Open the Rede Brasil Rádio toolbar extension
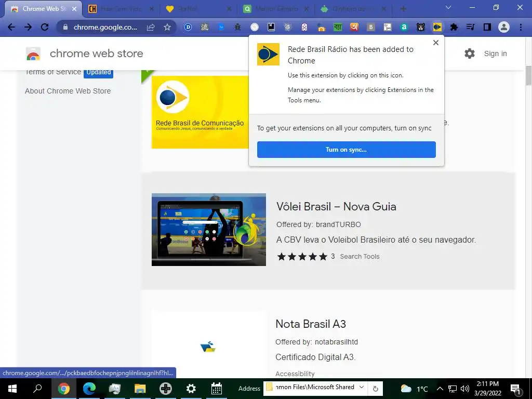532x399 pixels. pos(437,27)
